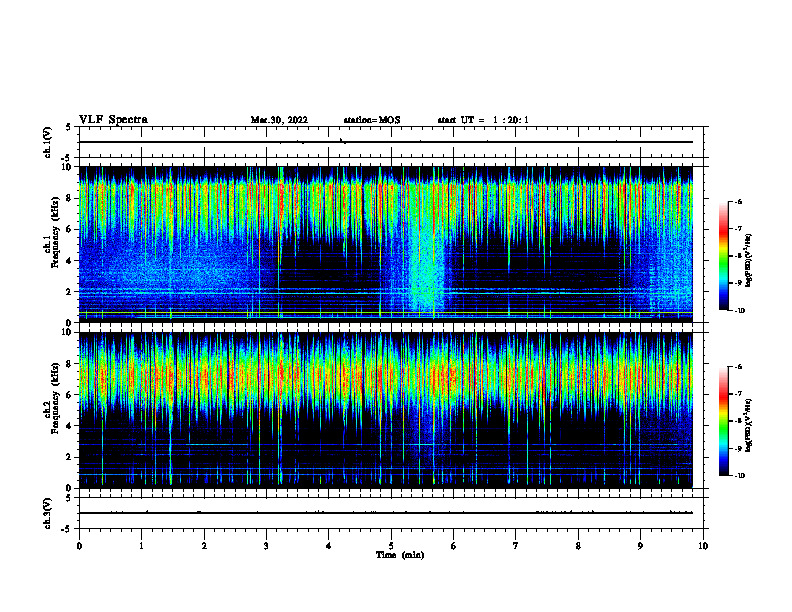Click the "5" tick on ch.1(V) axis
792x612 pixels.
click(x=69, y=127)
